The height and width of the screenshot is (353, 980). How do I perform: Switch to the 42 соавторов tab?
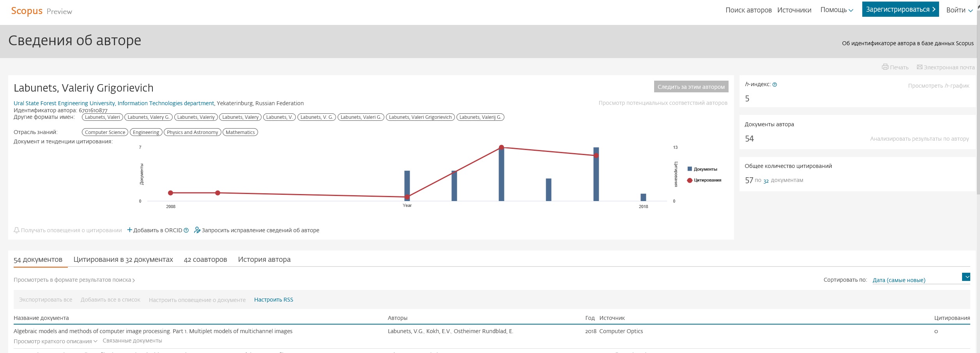click(205, 259)
